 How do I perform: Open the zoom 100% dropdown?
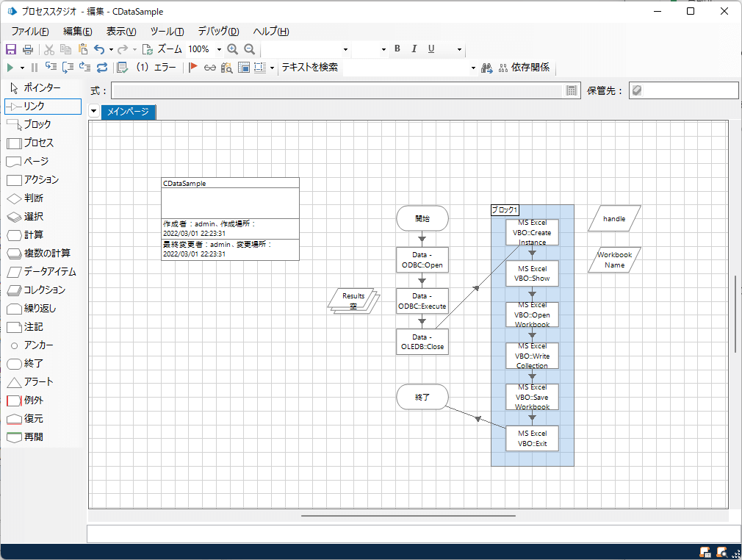219,49
